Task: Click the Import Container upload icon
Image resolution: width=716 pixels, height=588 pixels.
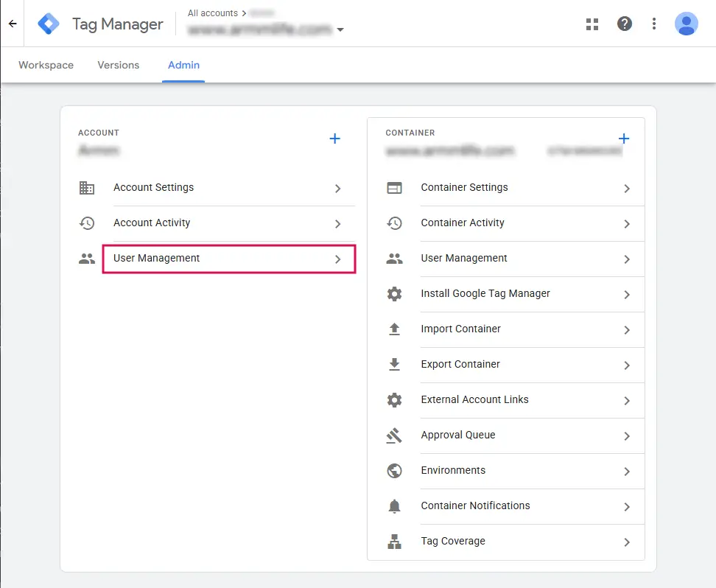Action: click(395, 329)
